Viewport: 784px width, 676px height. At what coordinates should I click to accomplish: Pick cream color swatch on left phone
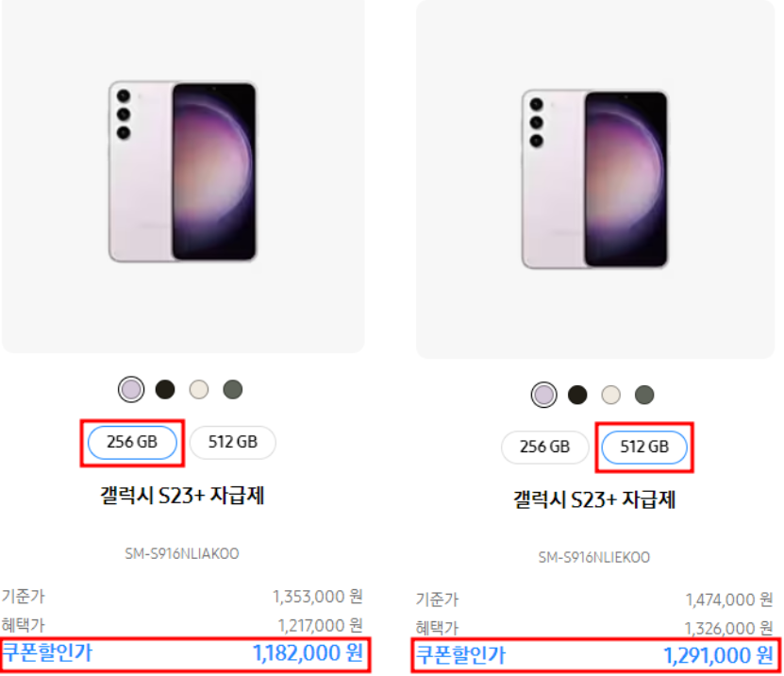tap(199, 389)
